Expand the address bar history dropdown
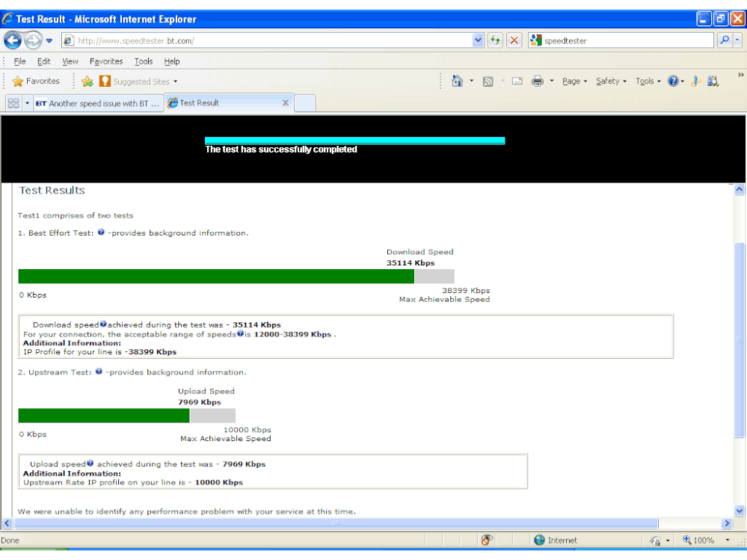This screenshot has height=560, width=747. coord(478,41)
